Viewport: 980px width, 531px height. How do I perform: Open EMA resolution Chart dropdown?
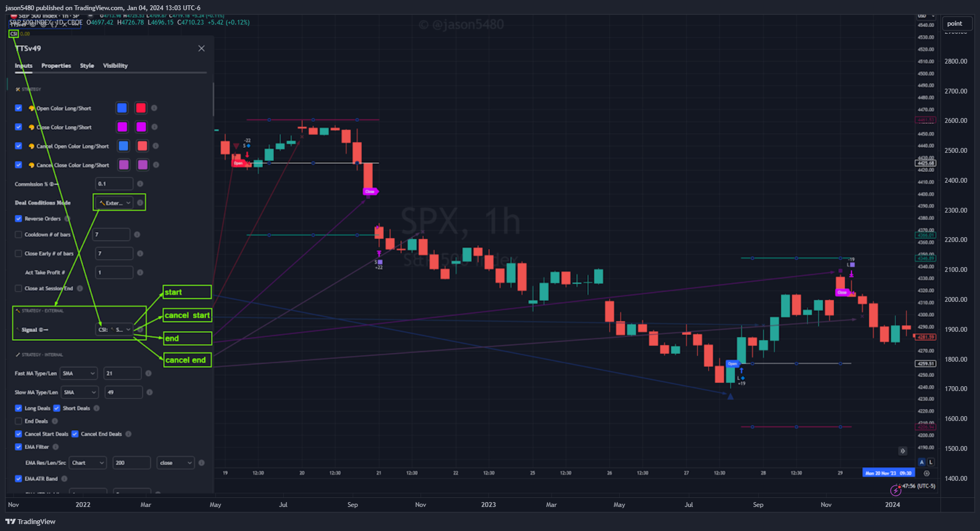[x=88, y=463]
